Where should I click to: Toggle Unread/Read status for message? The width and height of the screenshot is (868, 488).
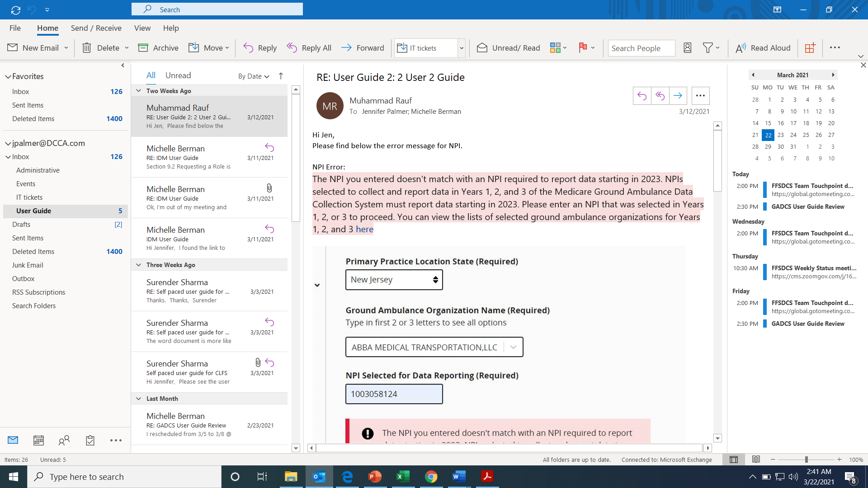508,48
